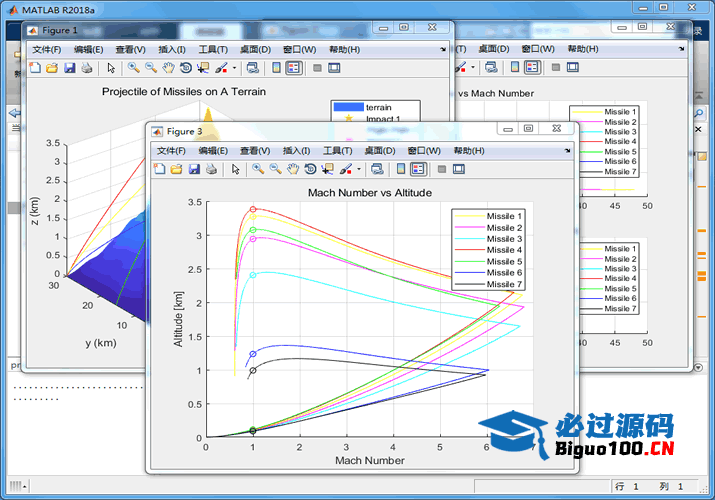
Task: Print Figure 3 via the printer icon
Action: [x=211, y=169]
